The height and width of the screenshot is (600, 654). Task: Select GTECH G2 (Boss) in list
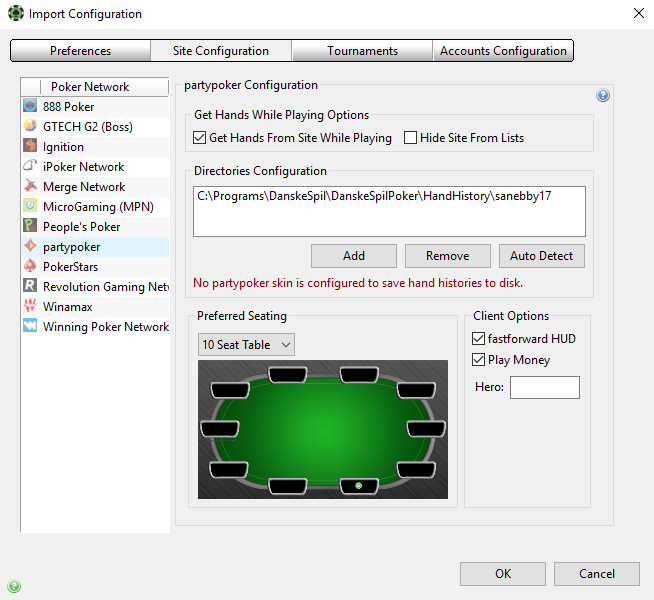point(95,127)
